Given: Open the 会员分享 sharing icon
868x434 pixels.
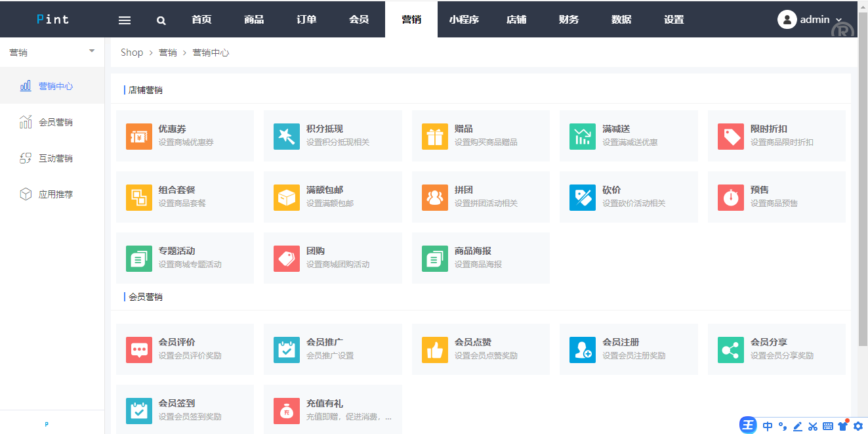Looking at the screenshot, I should tap(730, 349).
